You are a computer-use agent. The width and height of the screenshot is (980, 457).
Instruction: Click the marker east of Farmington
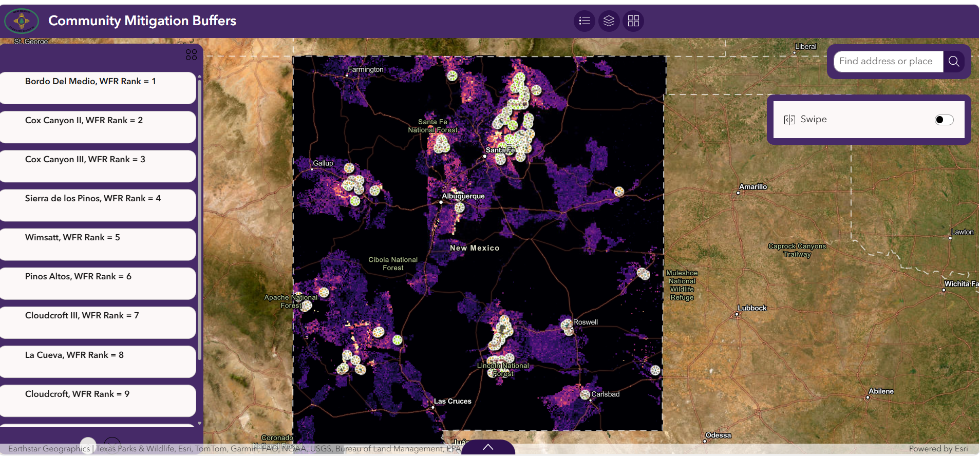(x=452, y=76)
